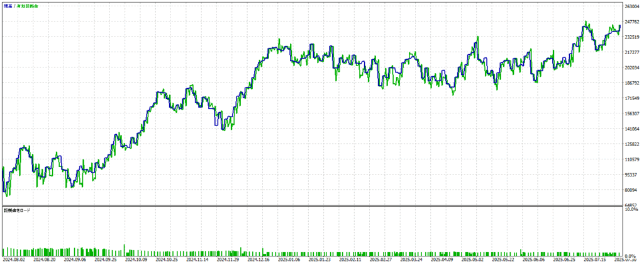Select the 2024.10.09 date on the axis
This screenshot has height=264, width=644.
[135, 259]
